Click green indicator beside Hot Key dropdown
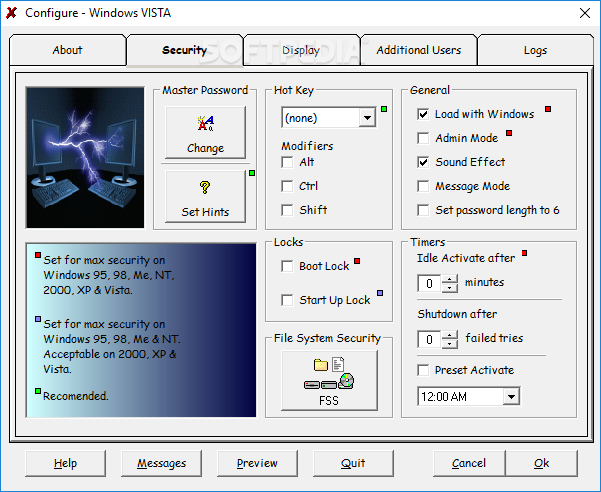Screen dimensions: 601x492 point(384,109)
